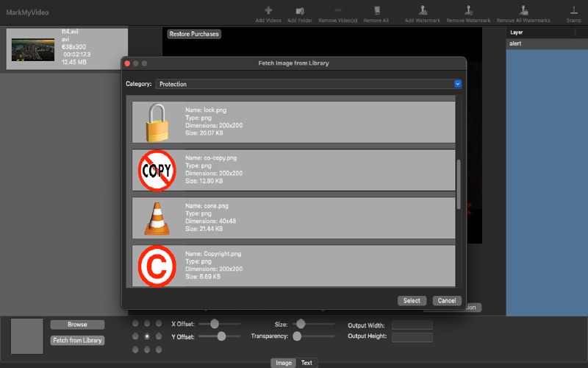Cancel the Fetch Image dialog
The height and width of the screenshot is (368, 588).
[x=447, y=301]
